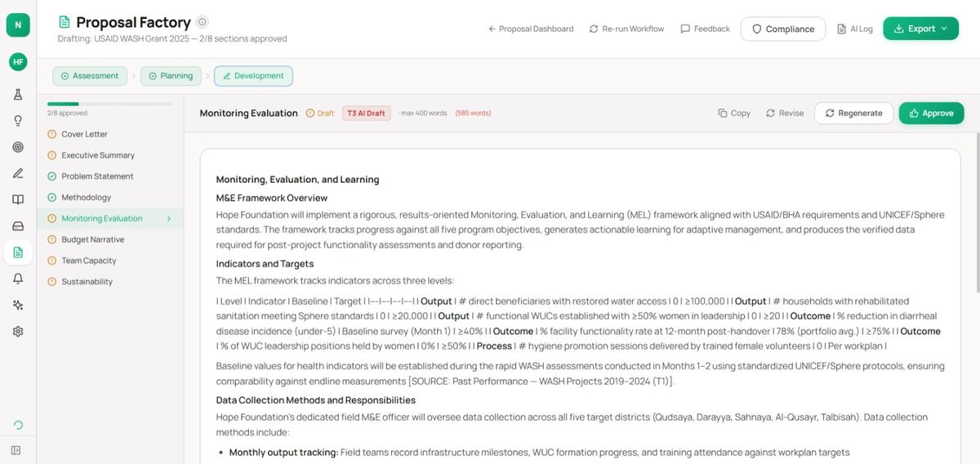Screen dimensions: 980x464
Task: Toggle the sidebar collapse panel icon
Action: [16, 449]
